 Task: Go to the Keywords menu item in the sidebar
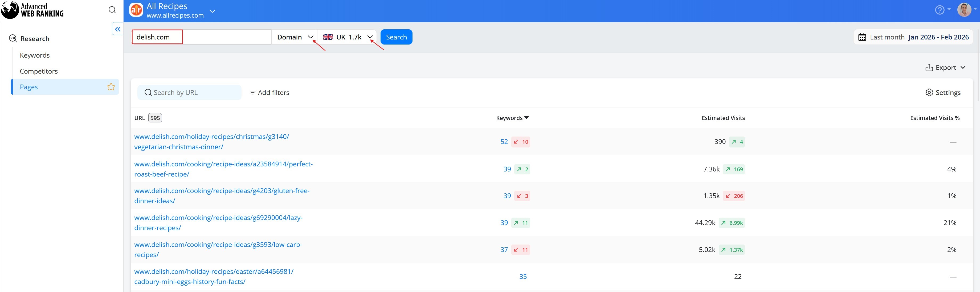(x=35, y=55)
